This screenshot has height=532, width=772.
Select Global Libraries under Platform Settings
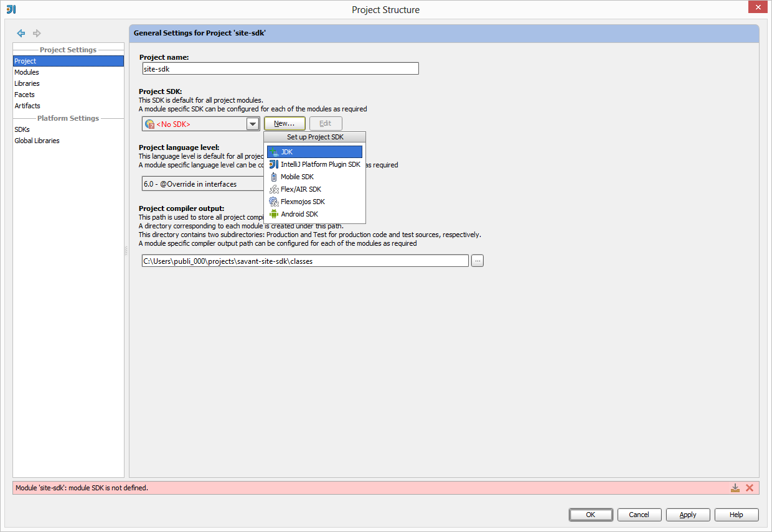[68, 141]
